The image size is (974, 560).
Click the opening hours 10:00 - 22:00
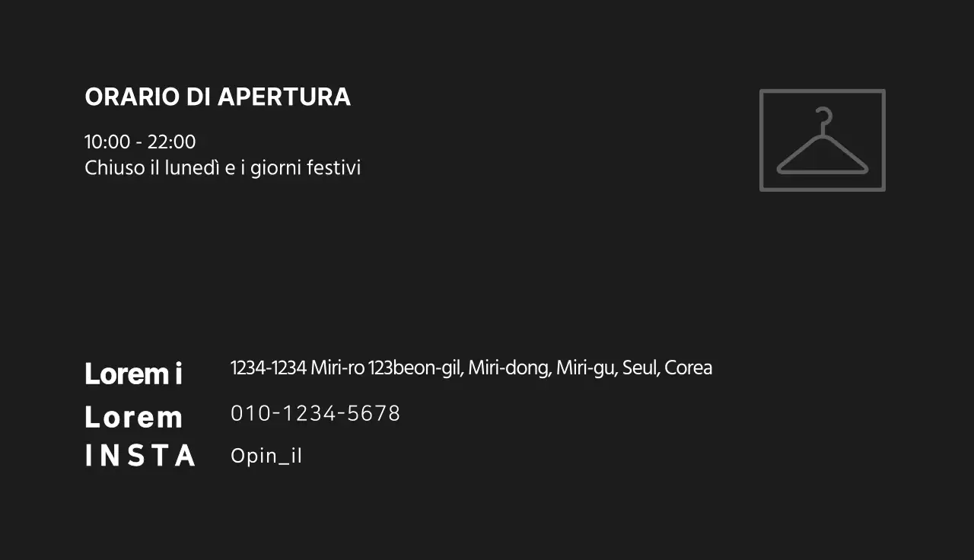pyautogui.click(x=140, y=142)
